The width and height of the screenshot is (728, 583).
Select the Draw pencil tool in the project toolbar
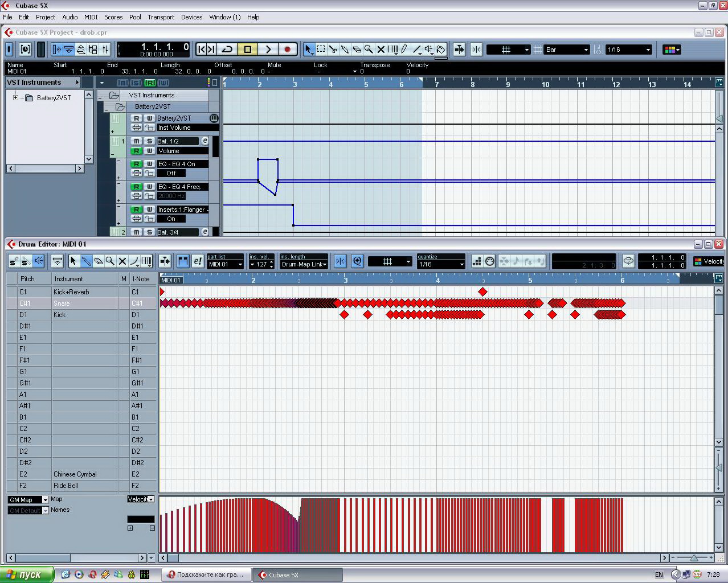pyautogui.click(x=404, y=50)
